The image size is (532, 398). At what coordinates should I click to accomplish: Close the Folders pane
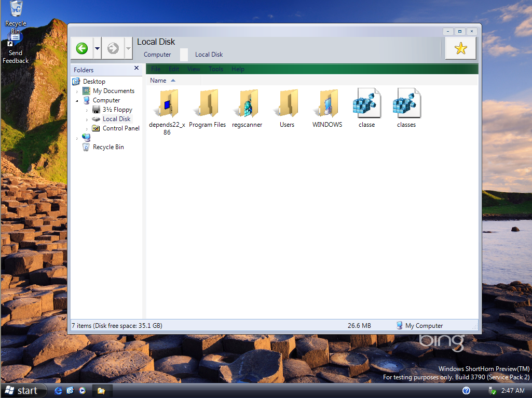[x=137, y=68]
